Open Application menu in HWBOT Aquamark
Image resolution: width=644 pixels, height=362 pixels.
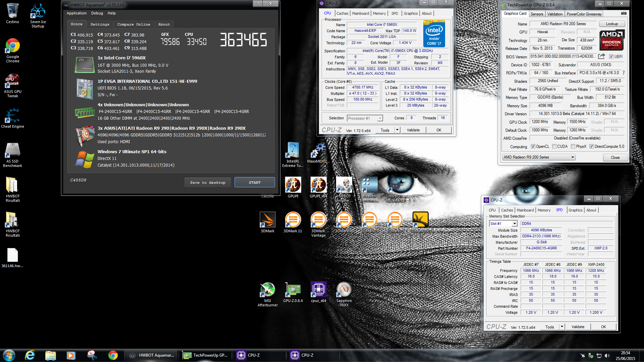tap(76, 13)
